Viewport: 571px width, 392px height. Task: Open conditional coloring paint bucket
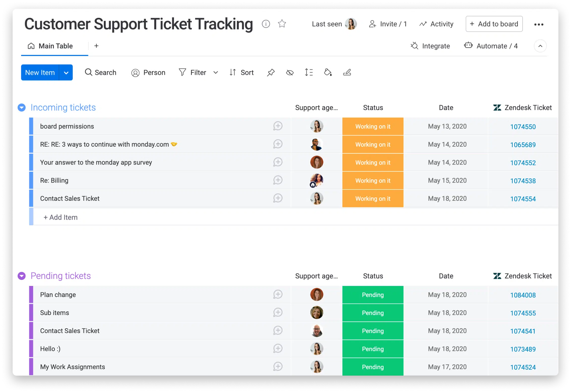click(328, 73)
